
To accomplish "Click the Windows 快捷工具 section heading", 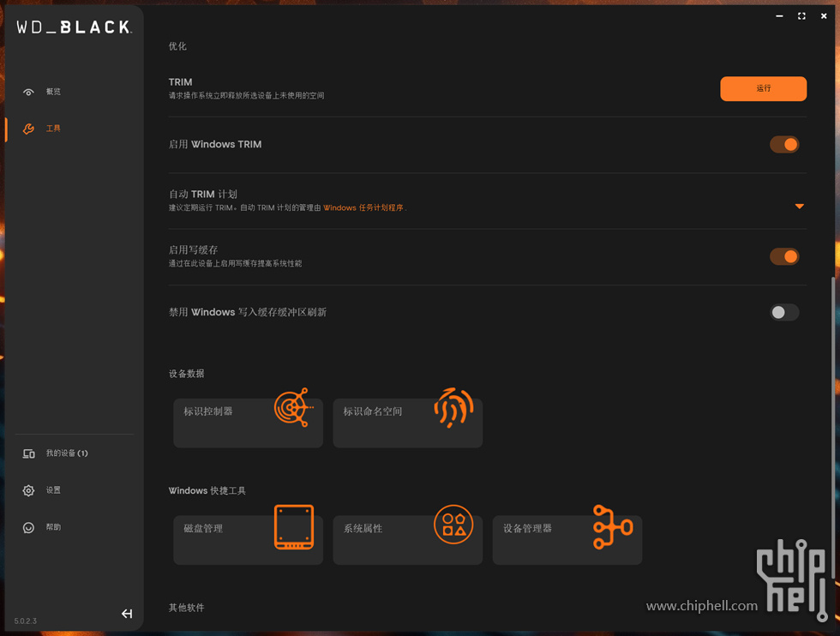I will [207, 491].
